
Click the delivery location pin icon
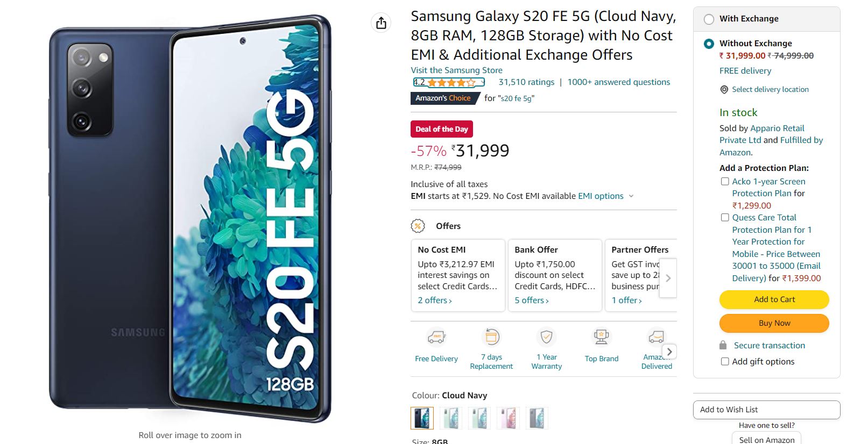click(724, 90)
